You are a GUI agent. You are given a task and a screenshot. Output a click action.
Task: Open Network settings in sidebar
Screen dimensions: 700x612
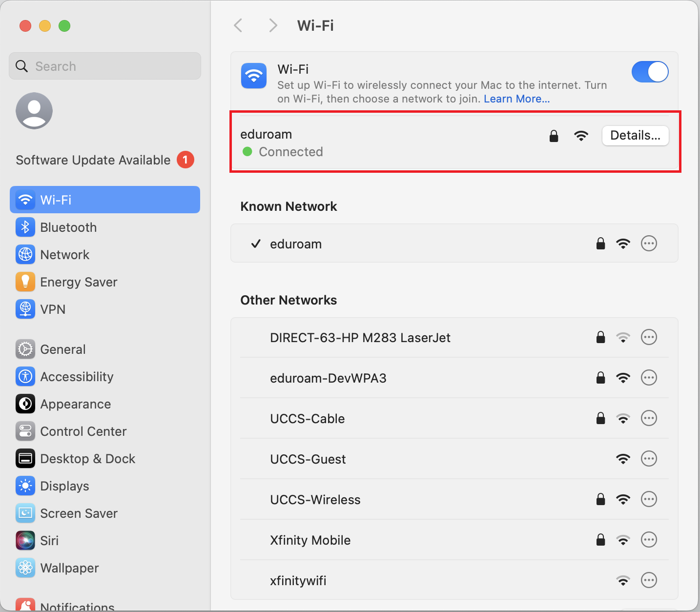[105, 255]
